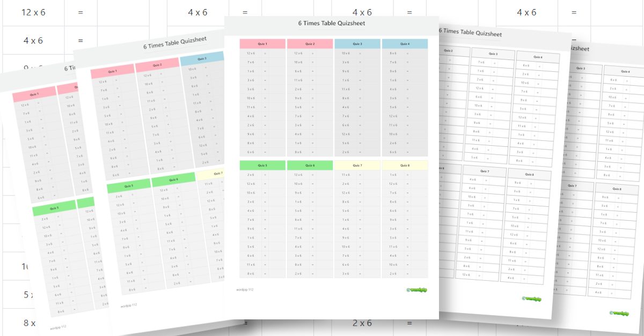The width and height of the screenshot is (644, 336).
Task: Click the green Quiz 6 header on center sheet
Action: pos(310,166)
